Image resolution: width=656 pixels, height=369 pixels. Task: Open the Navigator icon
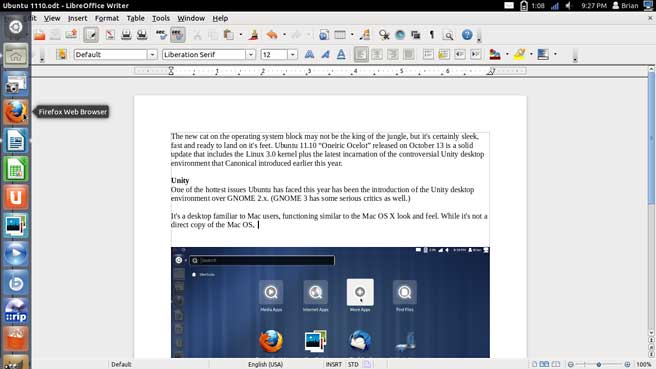point(400,35)
